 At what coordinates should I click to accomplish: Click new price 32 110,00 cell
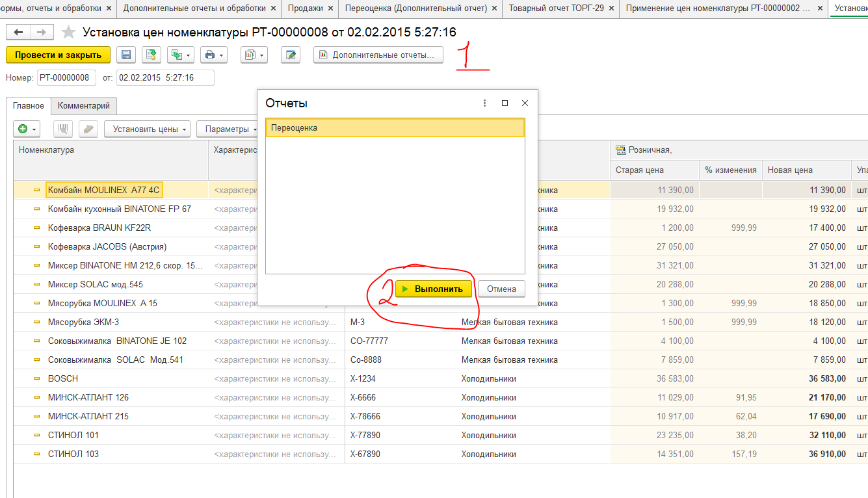(x=807, y=435)
